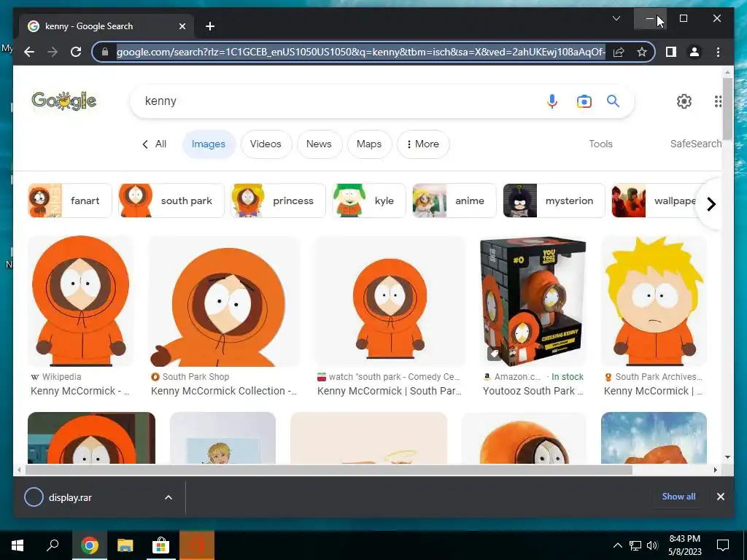Switch to the Videos tab
The height and width of the screenshot is (560, 747).
click(266, 144)
